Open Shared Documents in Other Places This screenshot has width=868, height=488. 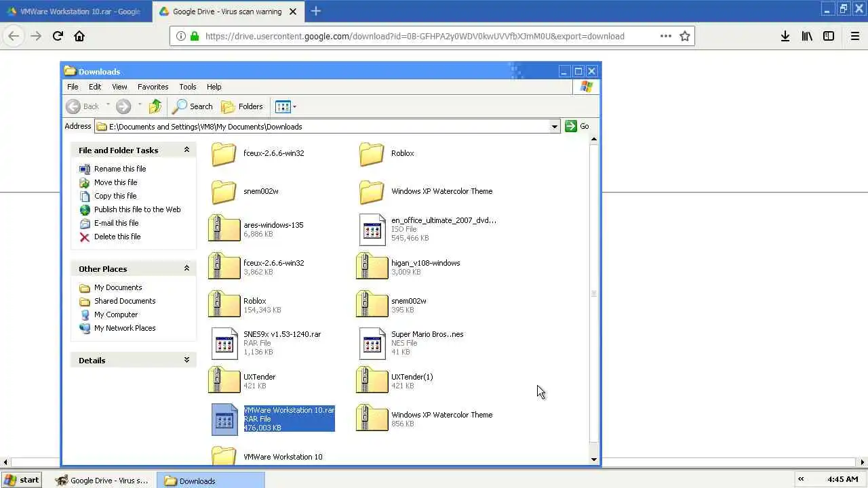pyautogui.click(x=125, y=301)
